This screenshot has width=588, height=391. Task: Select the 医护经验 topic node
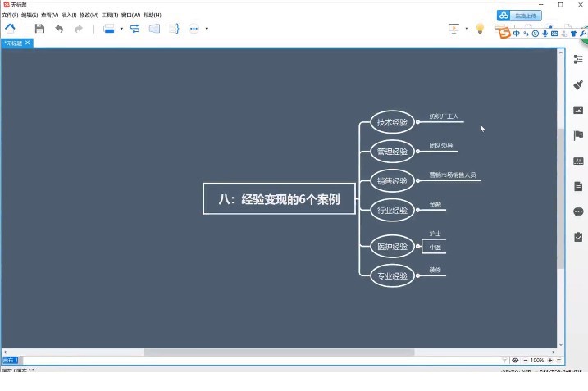tap(392, 246)
